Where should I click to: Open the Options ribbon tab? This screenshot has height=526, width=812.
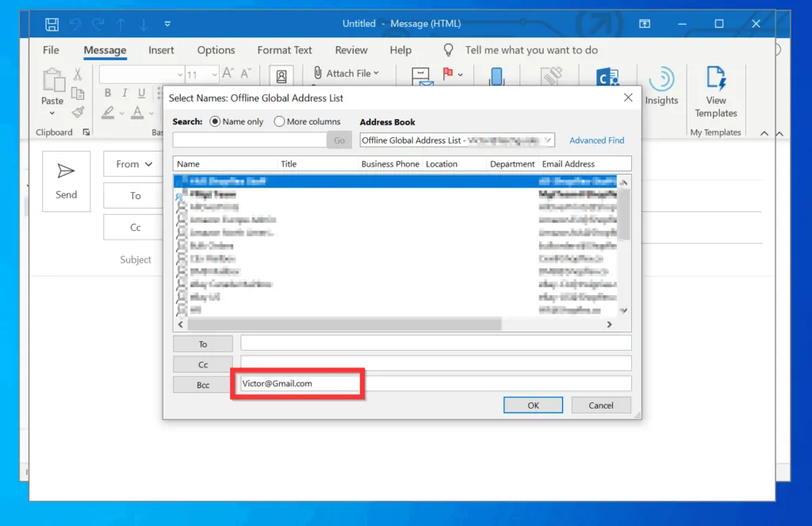pyautogui.click(x=216, y=49)
